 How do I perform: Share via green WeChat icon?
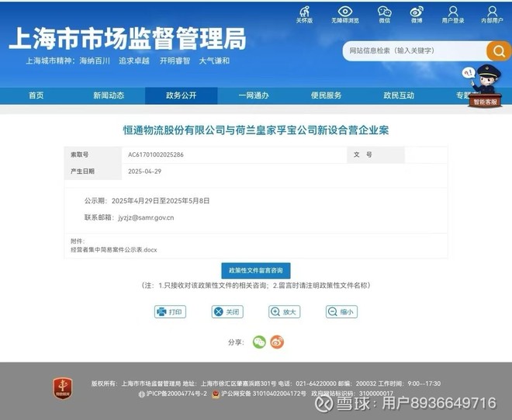(259, 342)
